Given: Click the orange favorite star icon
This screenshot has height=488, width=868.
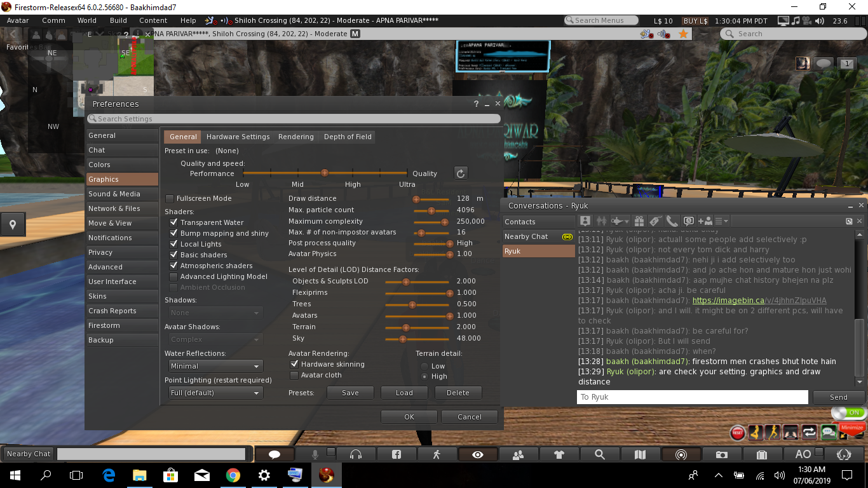Looking at the screenshot, I should coord(683,34).
